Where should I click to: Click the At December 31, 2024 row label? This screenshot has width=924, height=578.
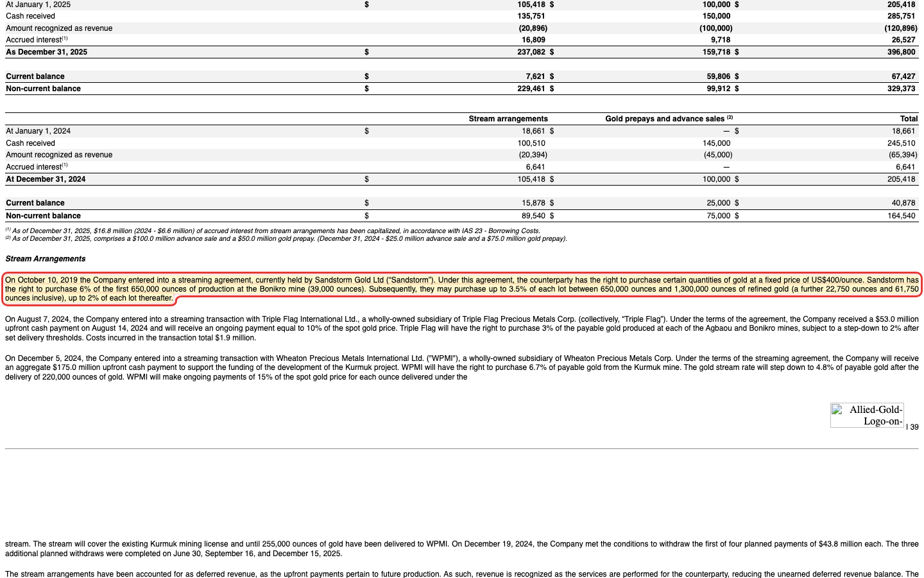click(x=46, y=179)
